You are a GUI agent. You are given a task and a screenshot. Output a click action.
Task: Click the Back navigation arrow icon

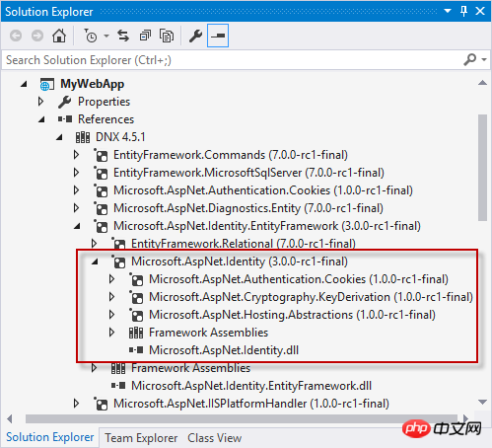click(x=16, y=36)
